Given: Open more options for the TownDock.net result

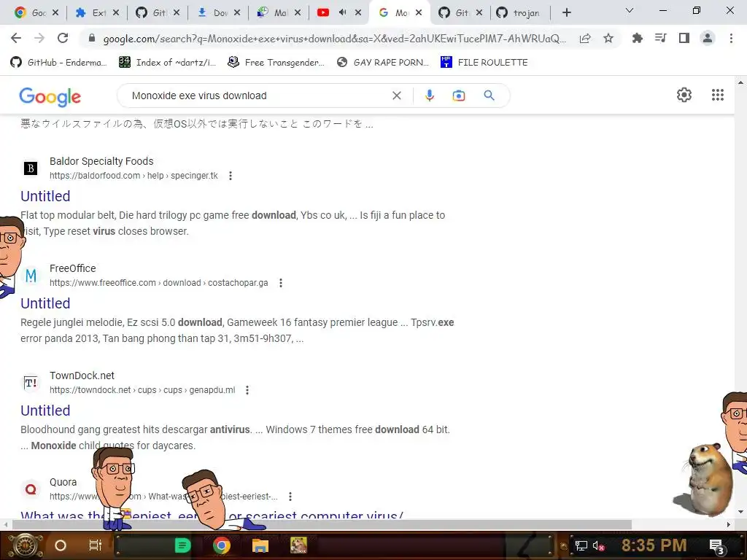Looking at the screenshot, I should point(247,390).
